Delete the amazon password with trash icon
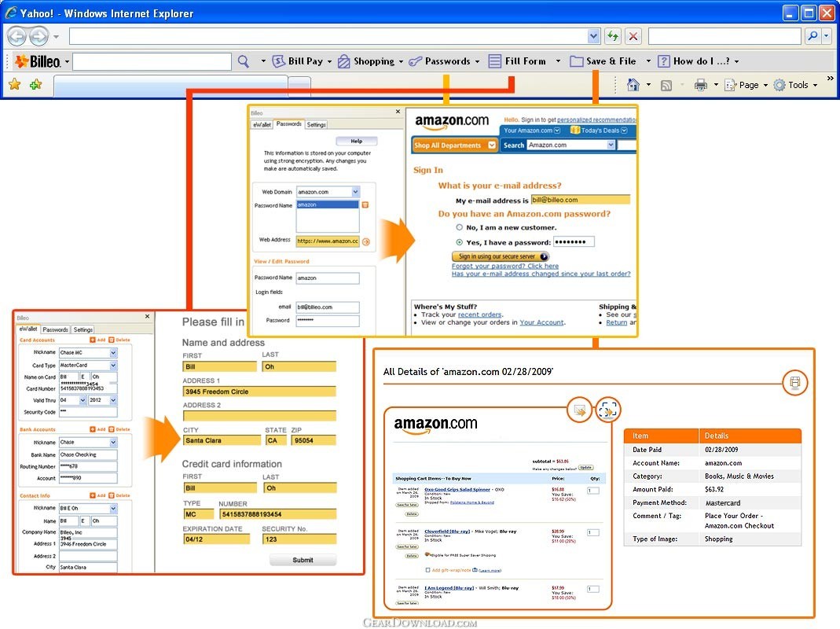This screenshot has height=629, width=840. [x=365, y=205]
